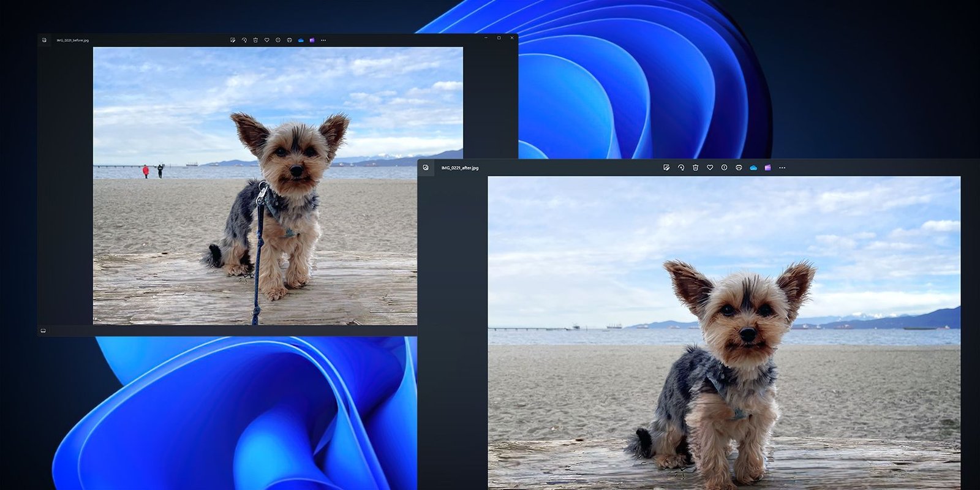Rotate the image in the after.jpg window

pos(681,168)
